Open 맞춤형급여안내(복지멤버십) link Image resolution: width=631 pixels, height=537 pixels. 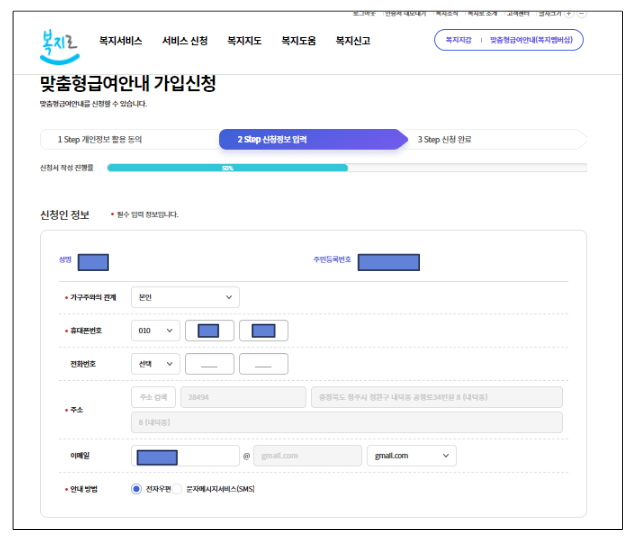pyautogui.click(x=531, y=40)
